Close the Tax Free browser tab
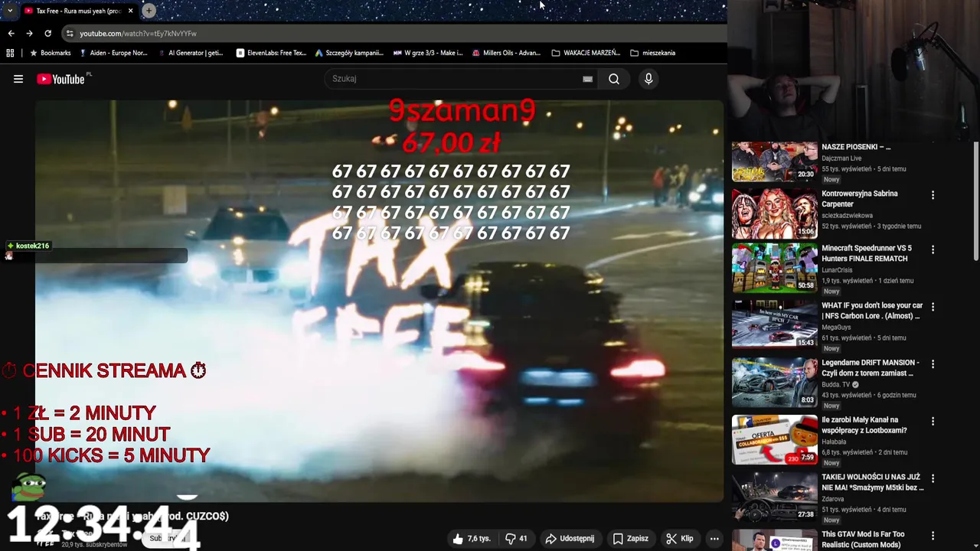The height and width of the screenshot is (551, 980). pos(130,11)
